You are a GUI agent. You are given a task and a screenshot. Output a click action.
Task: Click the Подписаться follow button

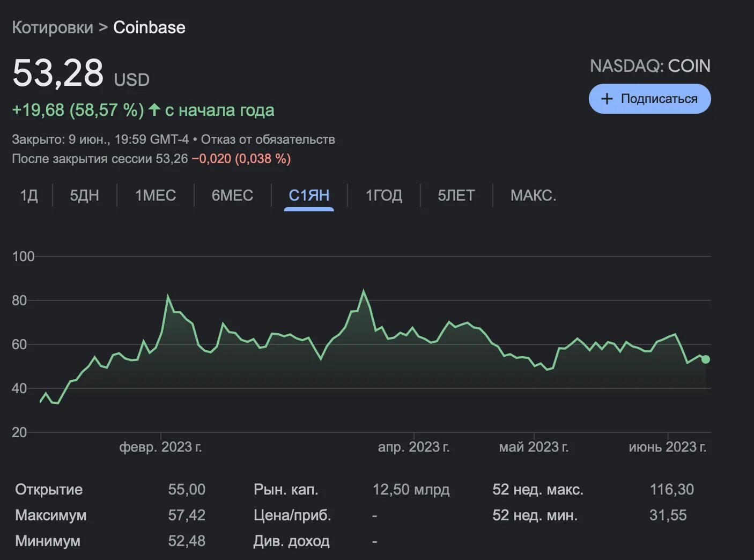pyautogui.click(x=649, y=99)
